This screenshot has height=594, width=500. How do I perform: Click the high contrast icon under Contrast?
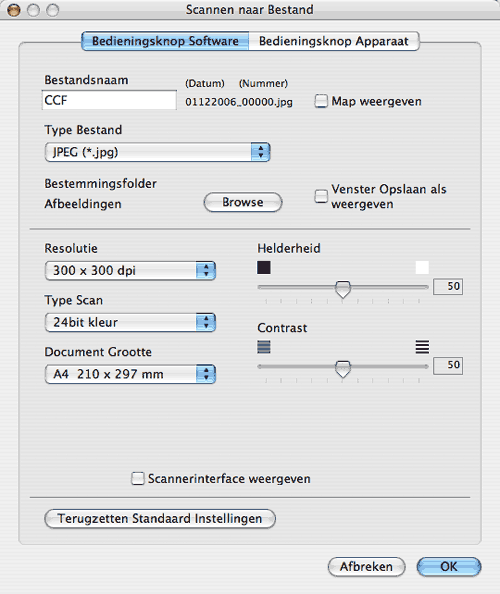pyautogui.click(x=422, y=347)
